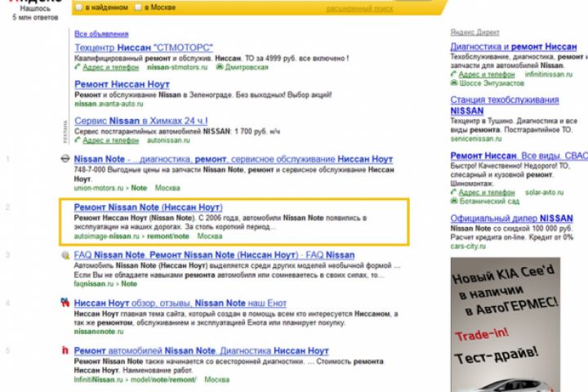Click the favicon of the faqnissan.ru result
The width and height of the screenshot is (588, 392).
65,255
